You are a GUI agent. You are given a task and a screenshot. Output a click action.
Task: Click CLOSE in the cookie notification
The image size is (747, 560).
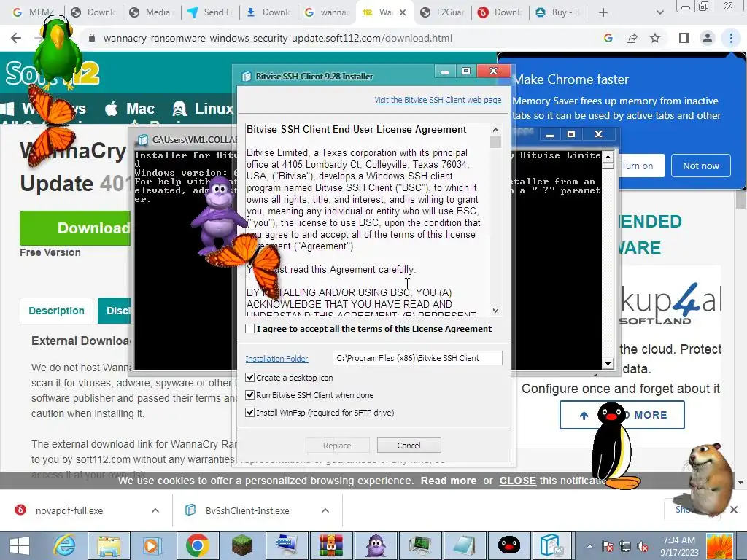click(x=517, y=481)
